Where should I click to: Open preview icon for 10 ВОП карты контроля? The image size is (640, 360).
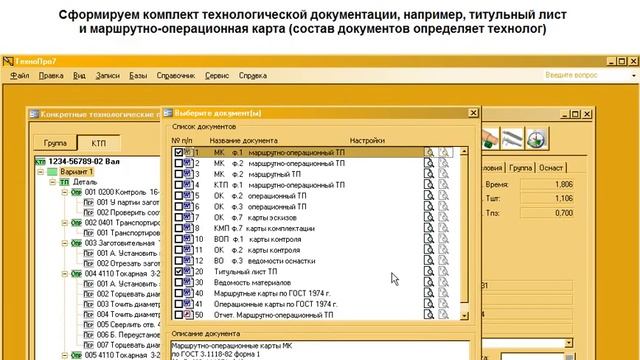pos(429,239)
